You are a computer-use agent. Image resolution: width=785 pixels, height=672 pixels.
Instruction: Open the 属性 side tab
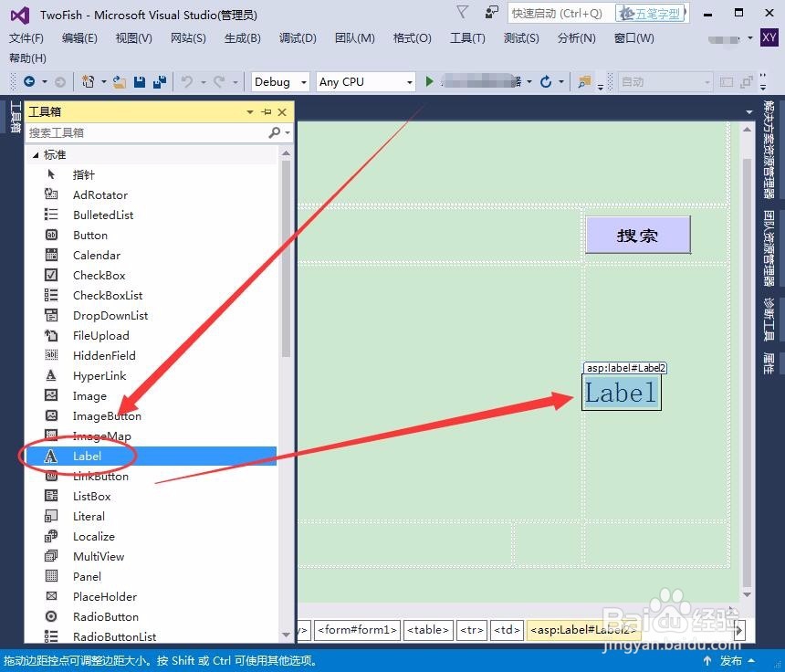(769, 363)
